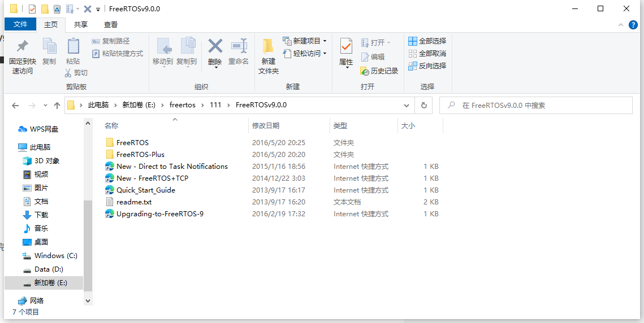
Task: Switch to the View ribbon tab
Action: click(111, 24)
